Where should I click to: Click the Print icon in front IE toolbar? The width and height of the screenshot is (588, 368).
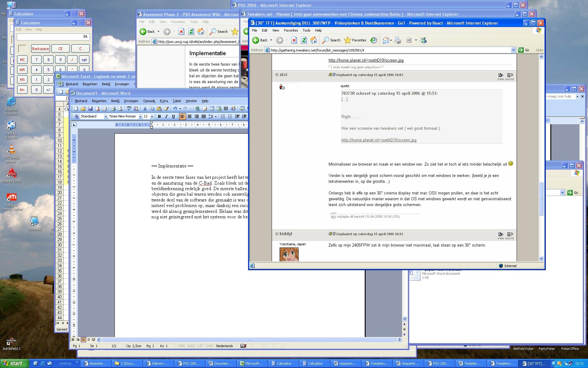398,40
